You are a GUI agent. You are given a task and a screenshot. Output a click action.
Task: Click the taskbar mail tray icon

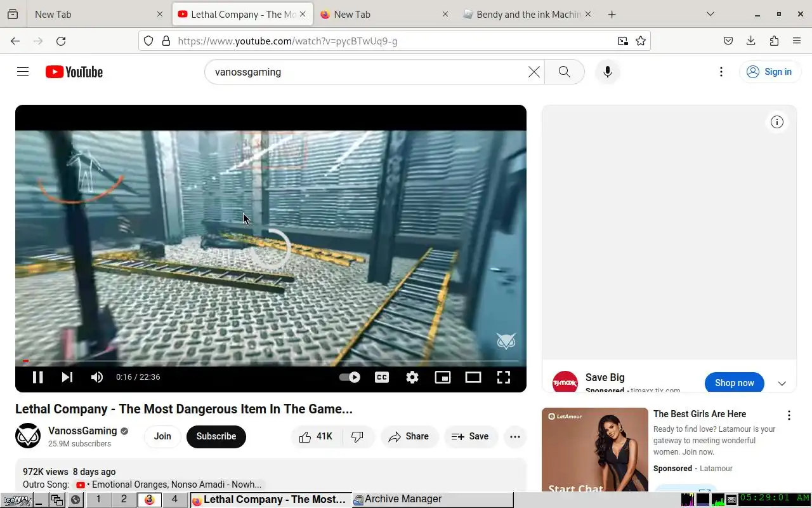click(731, 500)
